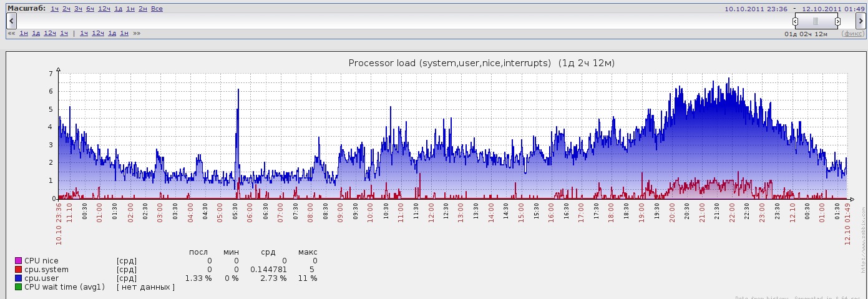Move back 1ч, link just before the | separator
Screen dimensions: 868x299
[64, 33]
